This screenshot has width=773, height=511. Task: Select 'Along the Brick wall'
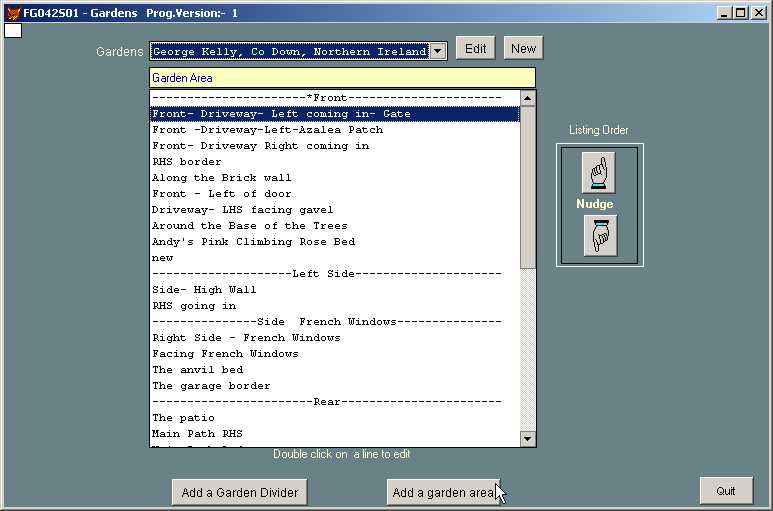click(x=335, y=178)
